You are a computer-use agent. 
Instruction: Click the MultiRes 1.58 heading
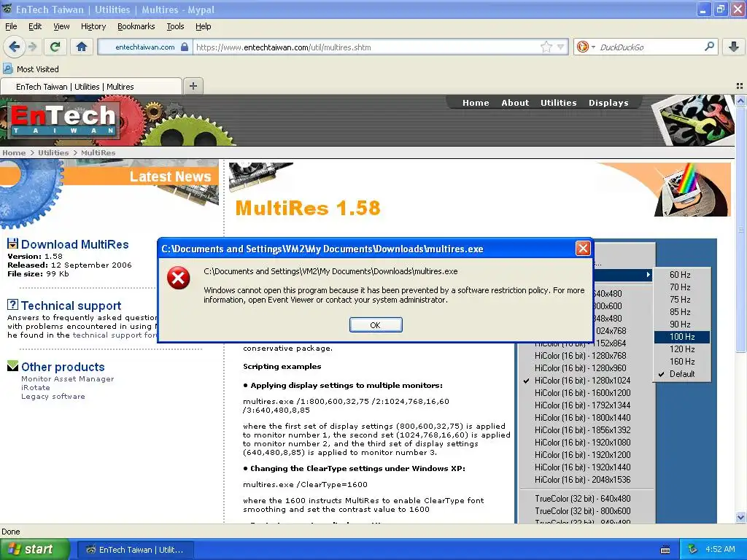308,208
